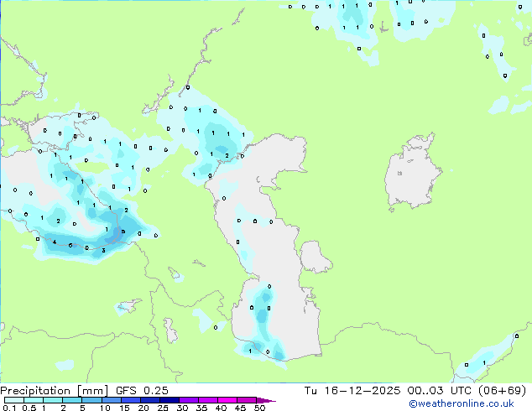This screenshot has width=532, height=411.
Task: Open the weatheronline.co.uk copyright link
Action: click(462, 403)
